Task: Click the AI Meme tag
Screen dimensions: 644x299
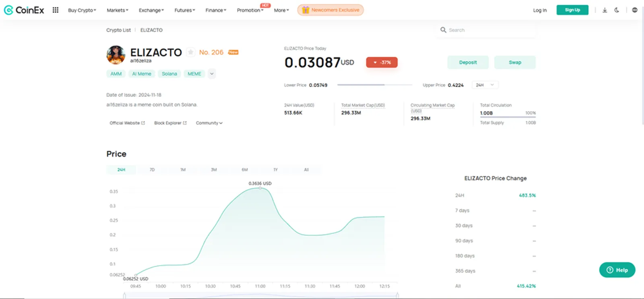Action: pos(142,74)
